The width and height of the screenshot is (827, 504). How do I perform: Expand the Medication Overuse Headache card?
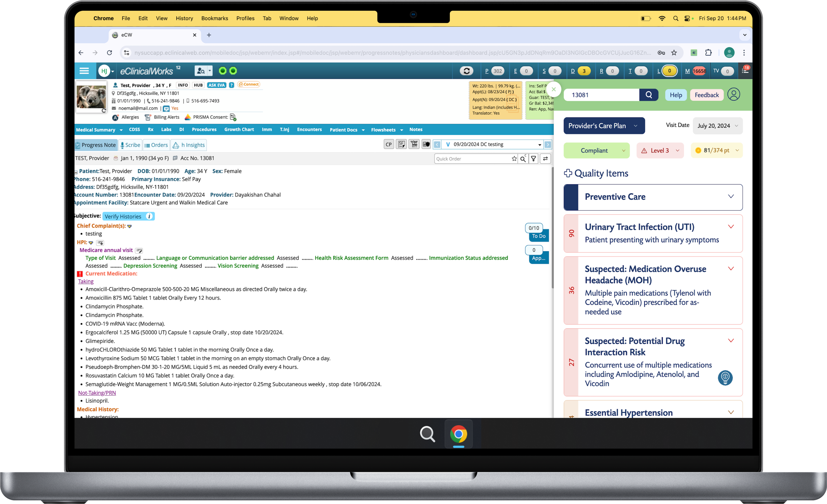(731, 269)
